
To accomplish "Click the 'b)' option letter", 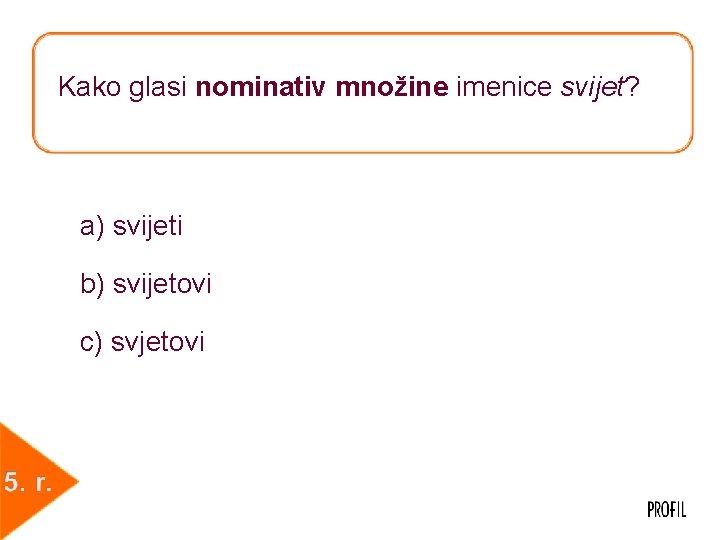I will coord(92,285).
